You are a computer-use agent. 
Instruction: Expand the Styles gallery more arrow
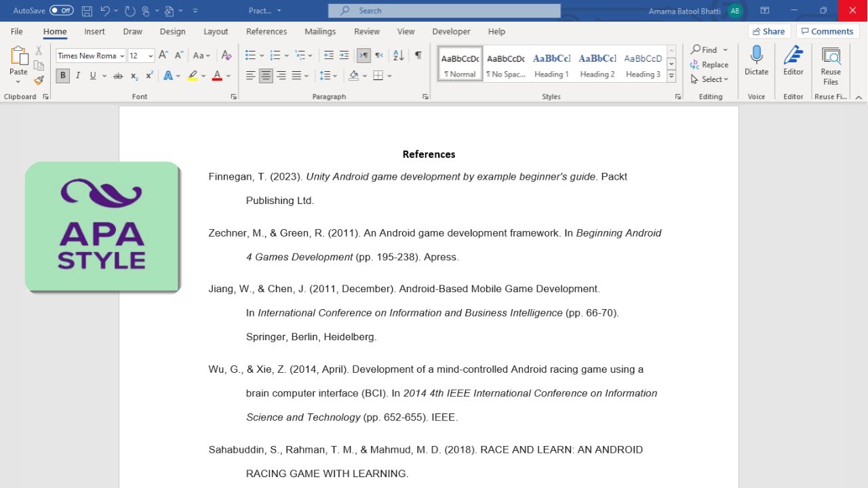tap(671, 77)
